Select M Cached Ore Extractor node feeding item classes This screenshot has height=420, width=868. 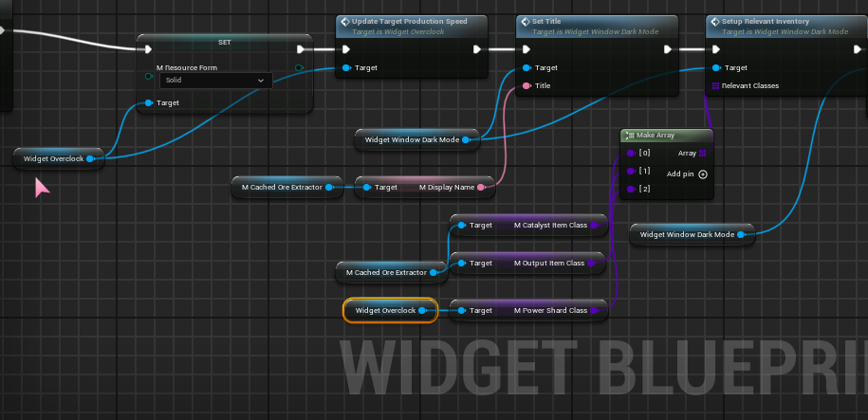[392, 273]
